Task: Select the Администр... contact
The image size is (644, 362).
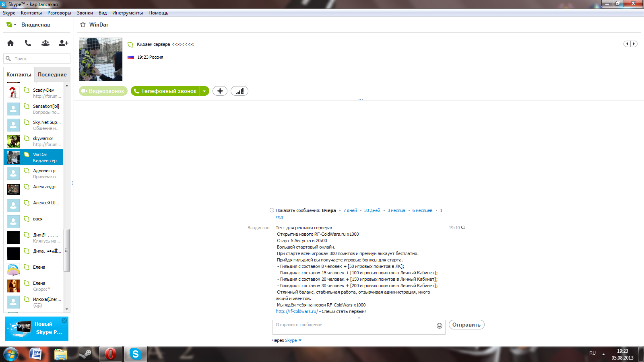Action: click(34, 173)
